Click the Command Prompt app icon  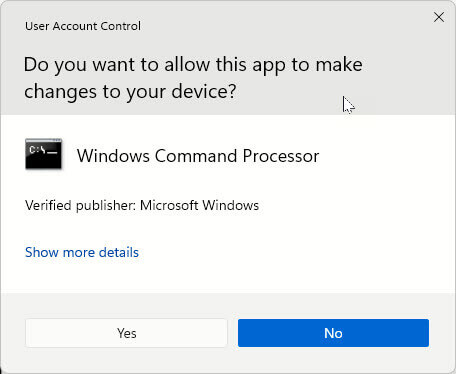(x=44, y=154)
